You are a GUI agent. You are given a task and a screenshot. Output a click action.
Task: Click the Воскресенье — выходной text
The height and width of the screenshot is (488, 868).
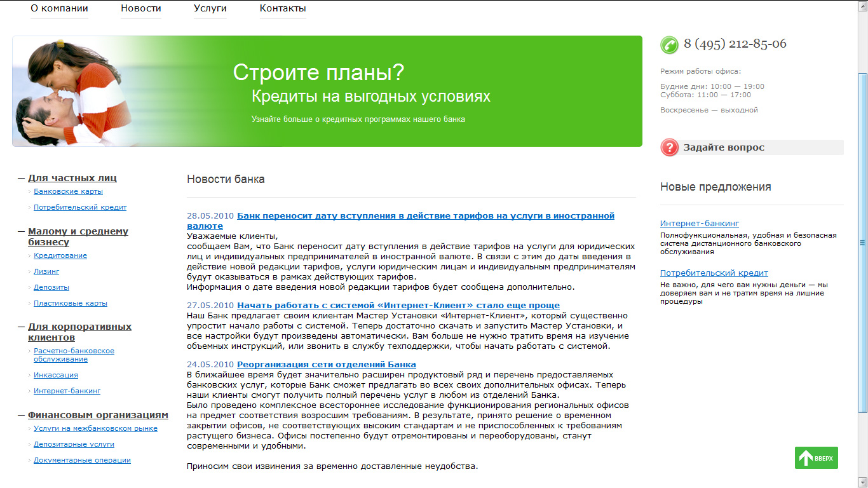tap(709, 110)
